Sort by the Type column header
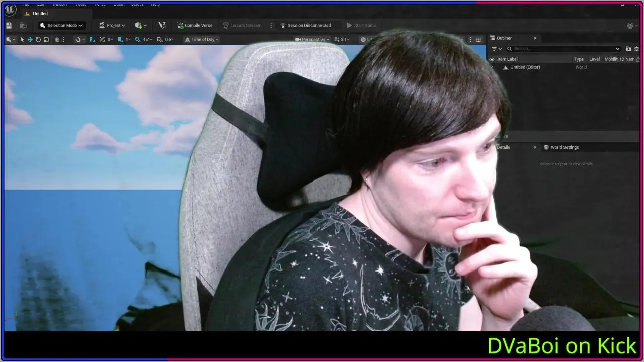Screen dimensions: 644x362 pos(579,59)
